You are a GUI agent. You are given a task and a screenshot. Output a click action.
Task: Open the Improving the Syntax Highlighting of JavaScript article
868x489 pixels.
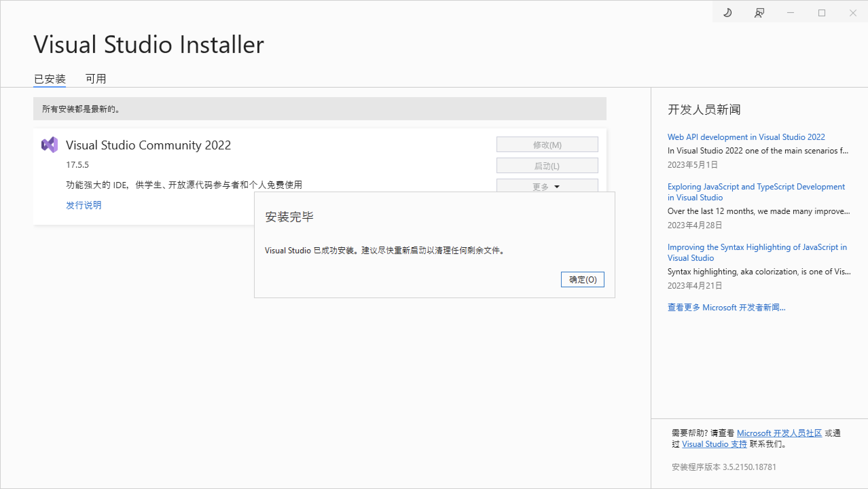pos(757,252)
